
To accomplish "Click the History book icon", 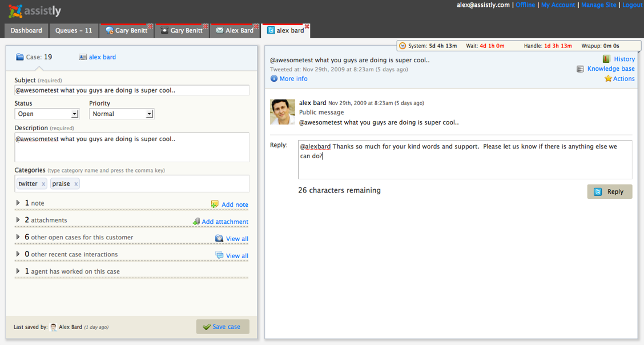I will (606, 59).
